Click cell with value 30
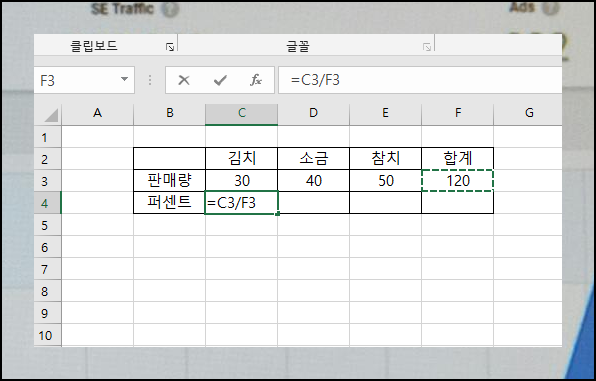 click(x=242, y=181)
